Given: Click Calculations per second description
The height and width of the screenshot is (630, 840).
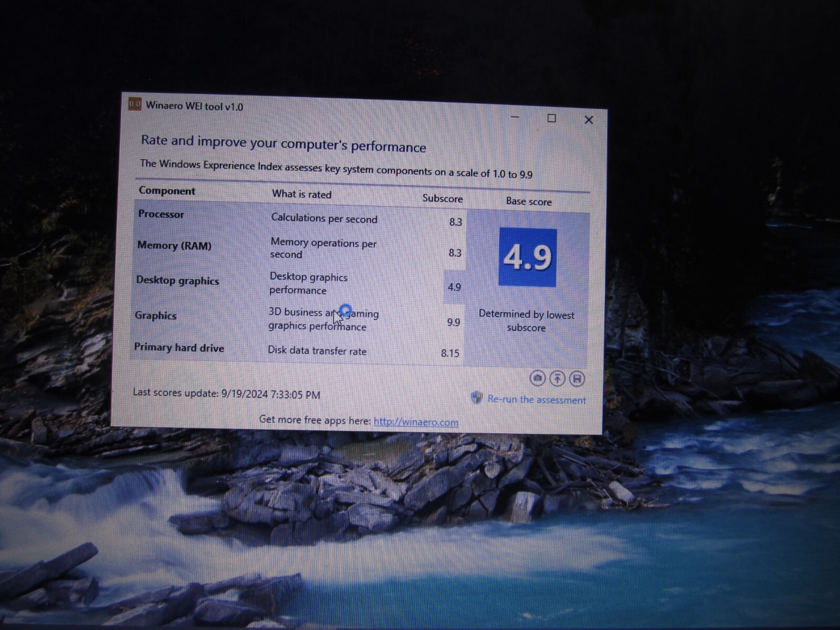Looking at the screenshot, I should pos(324,218).
